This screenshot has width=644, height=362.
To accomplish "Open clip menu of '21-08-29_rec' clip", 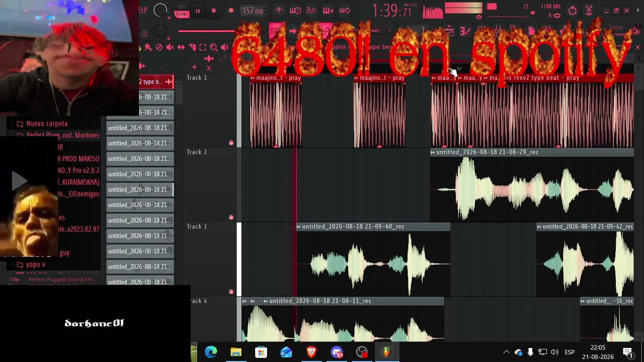I will coord(433,152).
